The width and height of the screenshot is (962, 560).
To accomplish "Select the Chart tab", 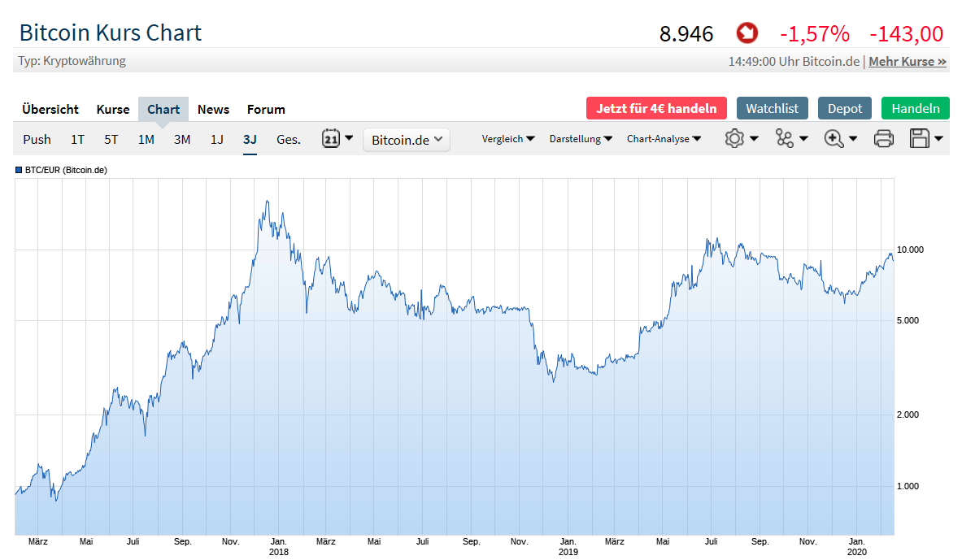I will click(163, 109).
